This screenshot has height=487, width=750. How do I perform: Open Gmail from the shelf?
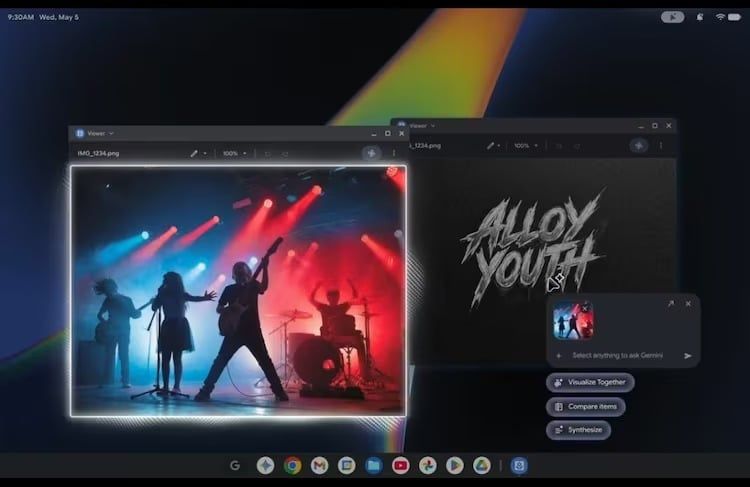[x=320, y=465]
